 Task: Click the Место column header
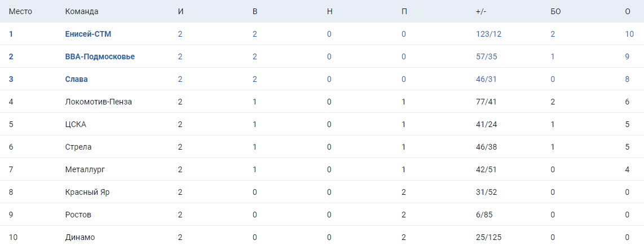pyautogui.click(x=20, y=12)
